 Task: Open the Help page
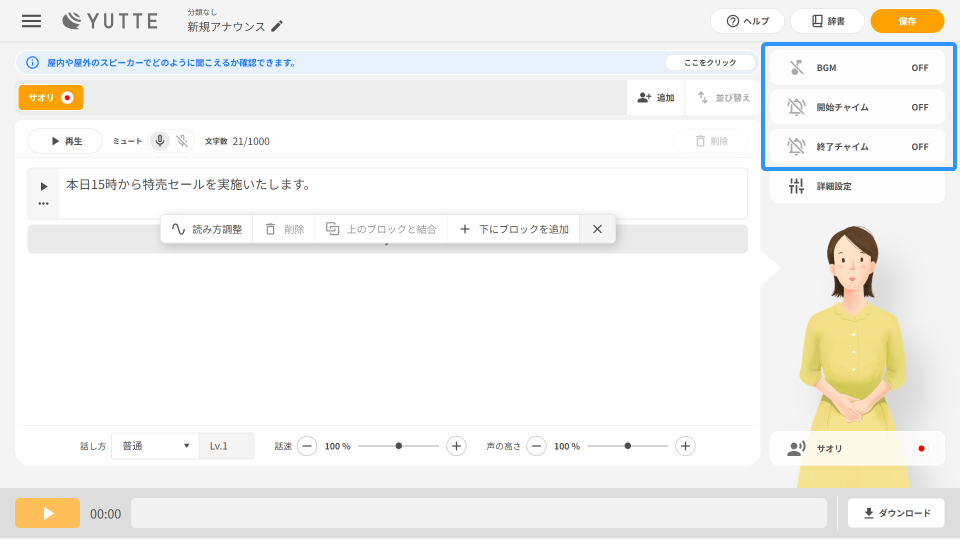click(x=747, y=21)
